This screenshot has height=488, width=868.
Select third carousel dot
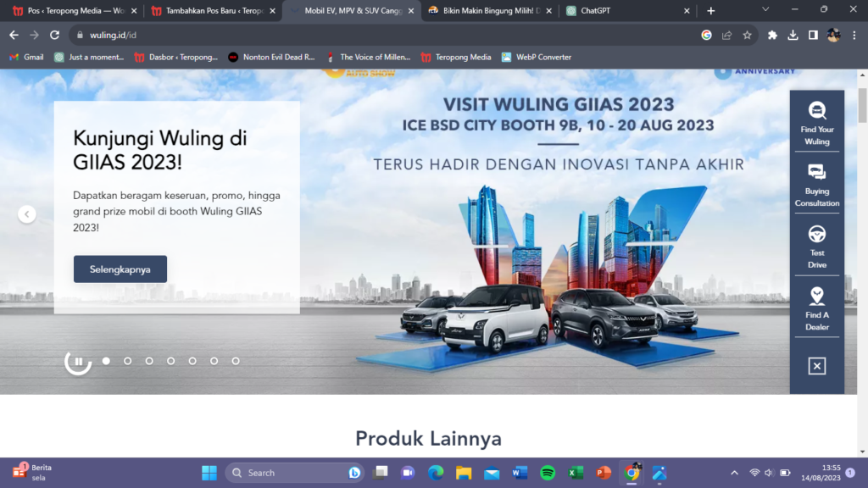pyautogui.click(x=149, y=361)
